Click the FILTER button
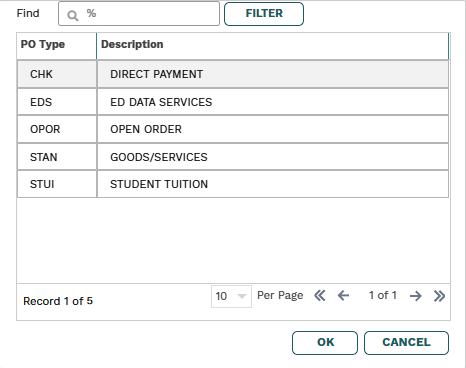The image size is (466, 368). pyautogui.click(x=264, y=14)
